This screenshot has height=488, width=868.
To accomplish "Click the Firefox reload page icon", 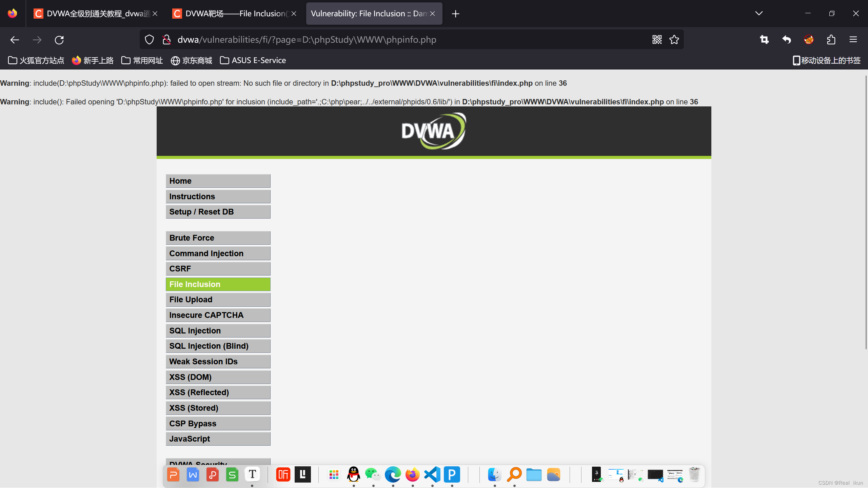I will (59, 40).
